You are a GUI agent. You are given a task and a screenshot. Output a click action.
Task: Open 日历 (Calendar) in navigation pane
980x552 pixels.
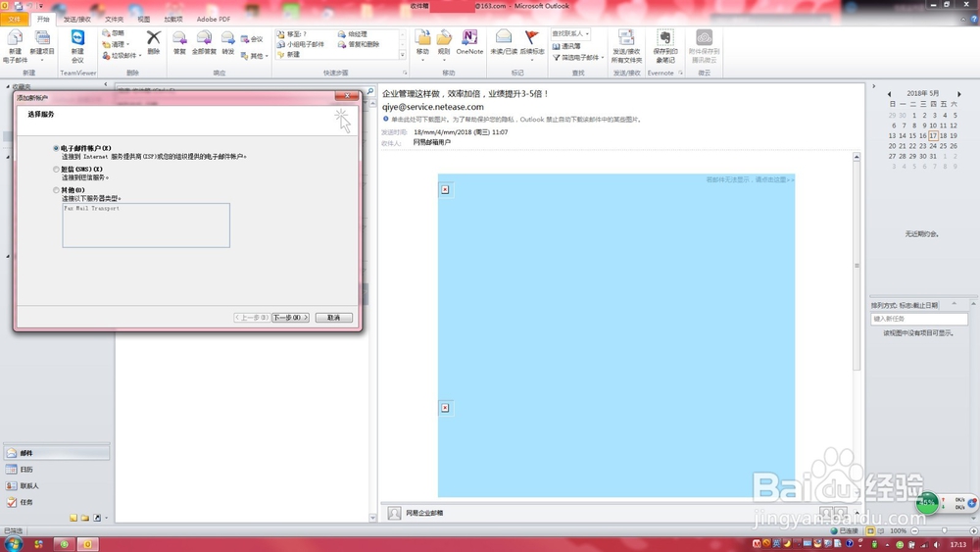point(57,469)
